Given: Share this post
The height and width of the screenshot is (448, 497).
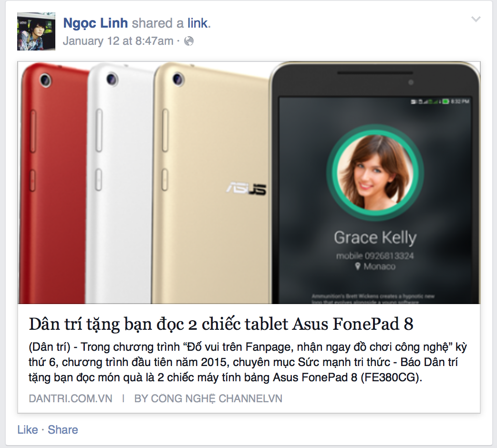Looking at the screenshot, I should 63,429.
